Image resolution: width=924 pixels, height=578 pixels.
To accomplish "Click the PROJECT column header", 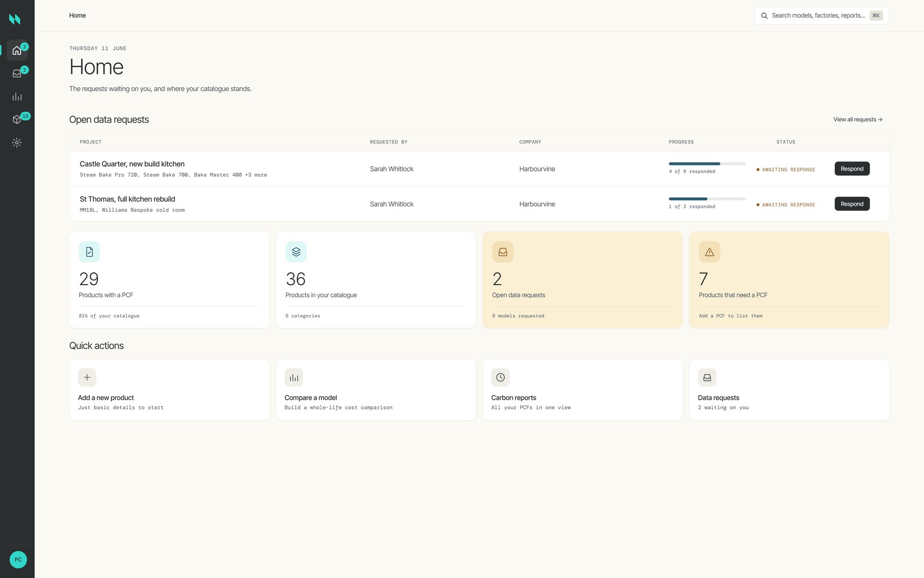I will 90,142.
